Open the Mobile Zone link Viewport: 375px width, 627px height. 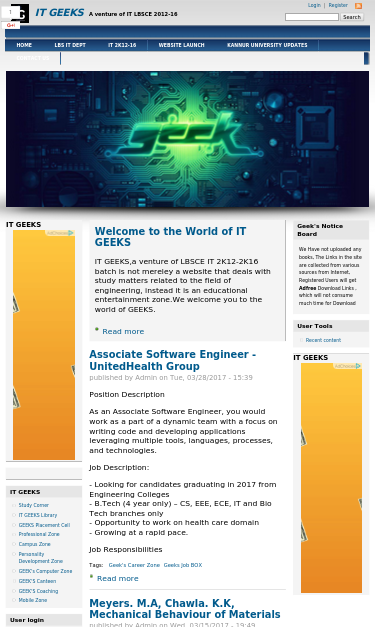[33, 600]
